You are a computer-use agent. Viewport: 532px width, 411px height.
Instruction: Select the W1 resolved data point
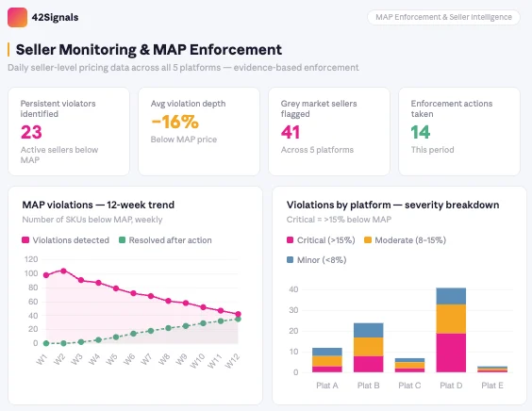46,343
